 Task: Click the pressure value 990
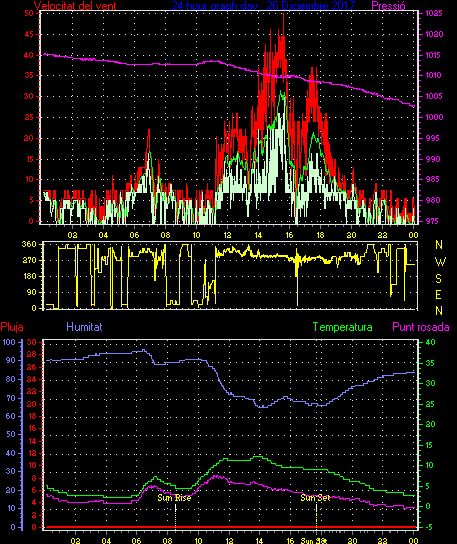pyautogui.click(x=432, y=159)
